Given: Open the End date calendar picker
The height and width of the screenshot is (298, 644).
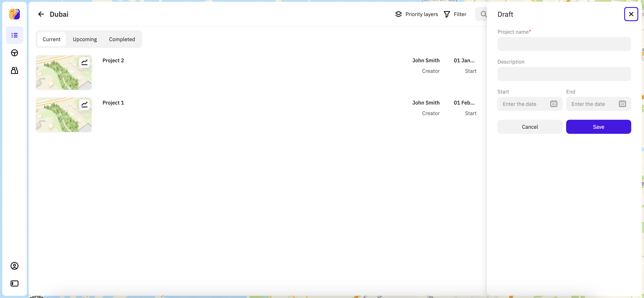Looking at the screenshot, I should pyautogui.click(x=622, y=104).
